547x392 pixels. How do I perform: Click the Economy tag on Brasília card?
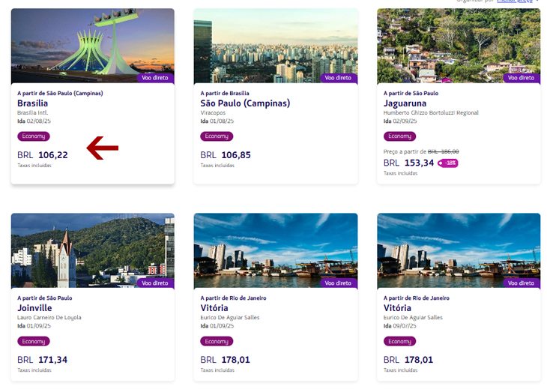tap(34, 136)
